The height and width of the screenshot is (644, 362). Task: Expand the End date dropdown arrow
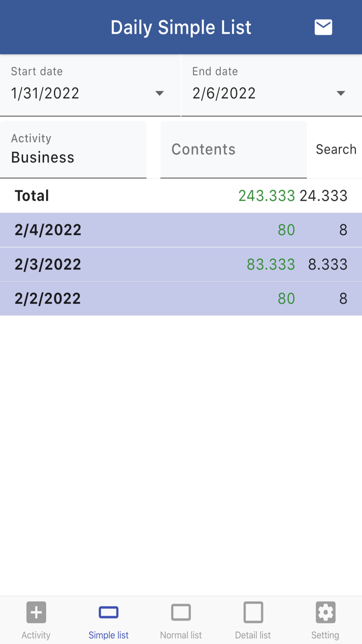(x=340, y=94)
